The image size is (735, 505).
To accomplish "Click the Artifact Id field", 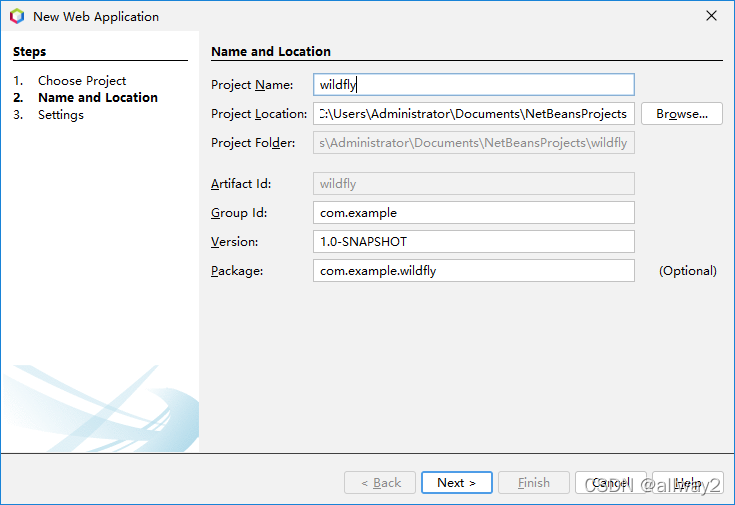I will point(473,184).
